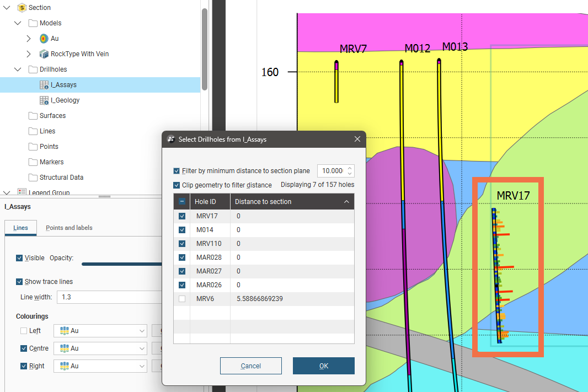Image resolution: width=588 pixels, height=392 pixels.
Task: Disable Show trace lines checkbox
Action: (x=20, y=282)
